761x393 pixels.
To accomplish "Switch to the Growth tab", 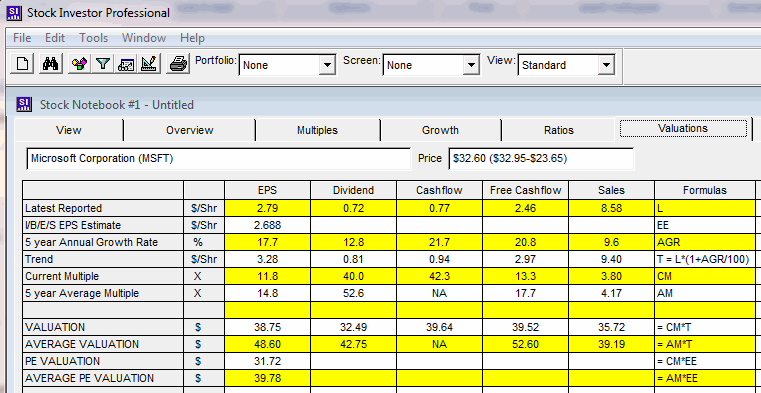I will coord(440,130).
